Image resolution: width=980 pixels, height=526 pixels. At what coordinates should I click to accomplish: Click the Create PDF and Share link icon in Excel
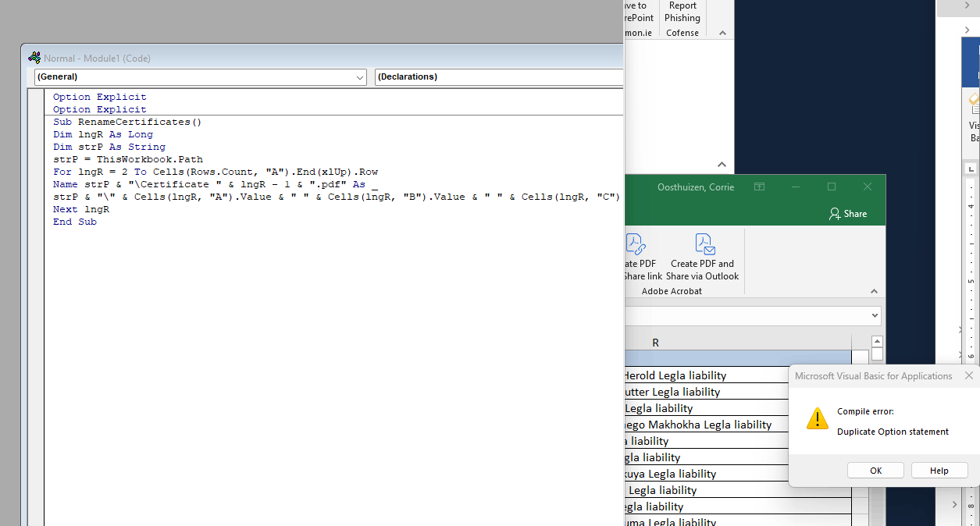click(635, 244)
